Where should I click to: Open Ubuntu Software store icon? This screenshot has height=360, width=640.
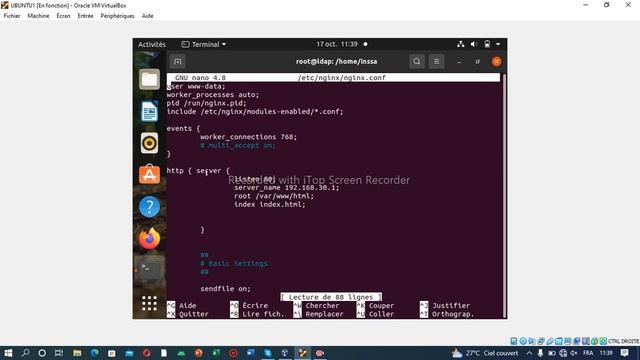point(149,175)
